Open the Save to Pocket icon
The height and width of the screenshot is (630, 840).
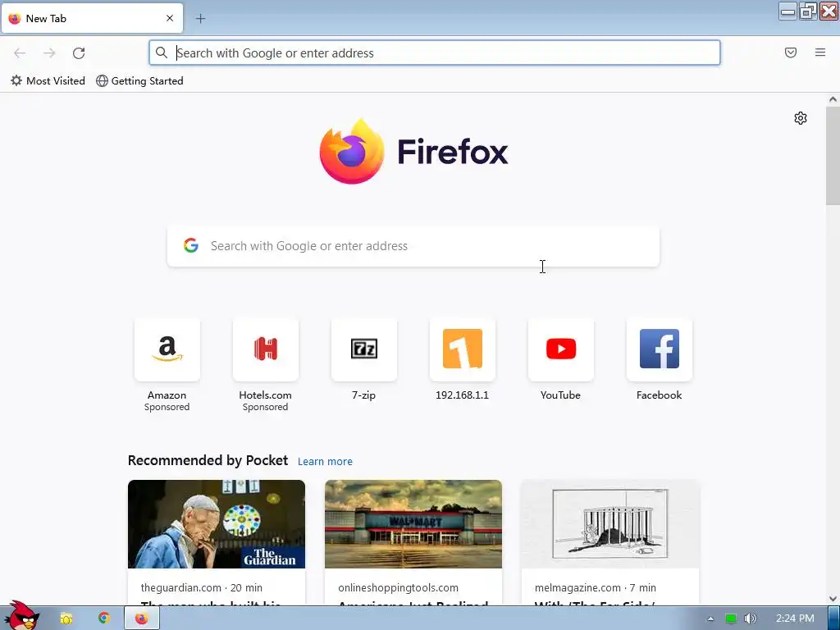[791, 52]
